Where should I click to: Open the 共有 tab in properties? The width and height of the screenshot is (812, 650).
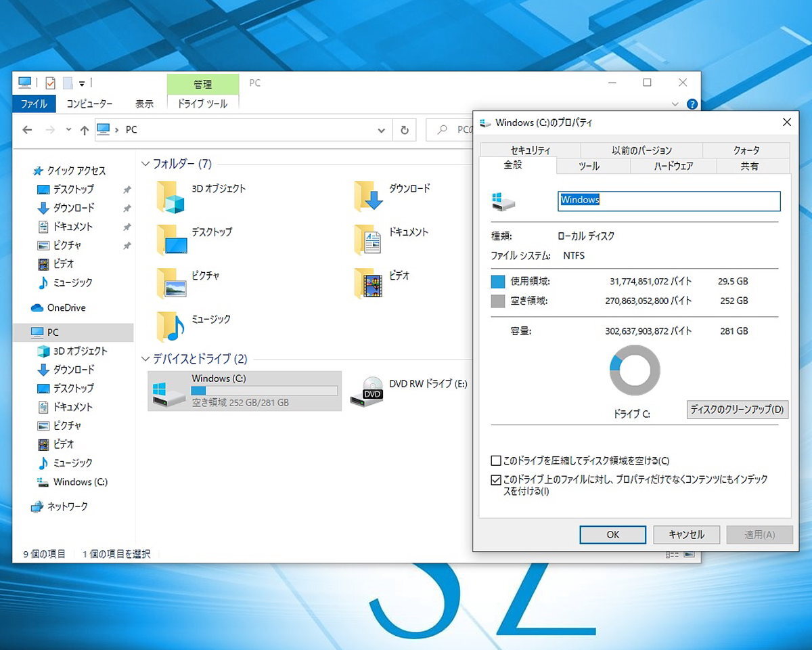point(750,166)
